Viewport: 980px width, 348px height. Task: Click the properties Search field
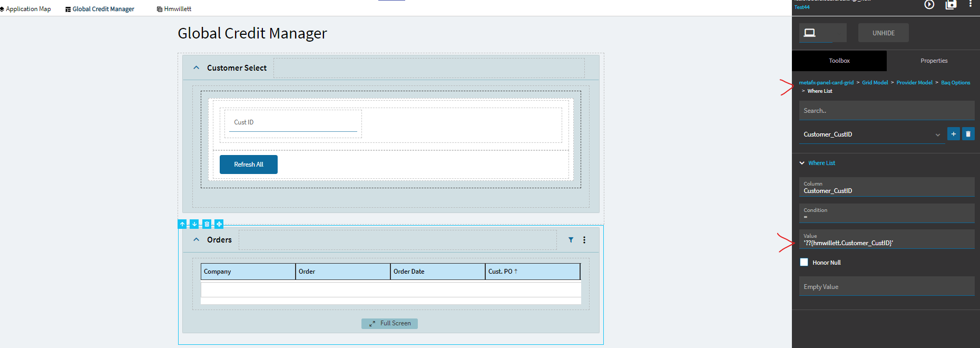tap(887, 111)
